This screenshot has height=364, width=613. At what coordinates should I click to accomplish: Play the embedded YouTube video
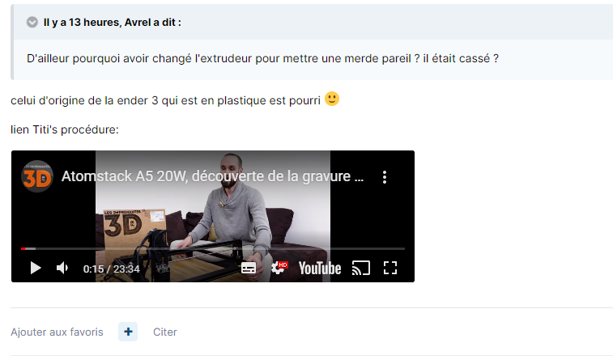[36, 268]
